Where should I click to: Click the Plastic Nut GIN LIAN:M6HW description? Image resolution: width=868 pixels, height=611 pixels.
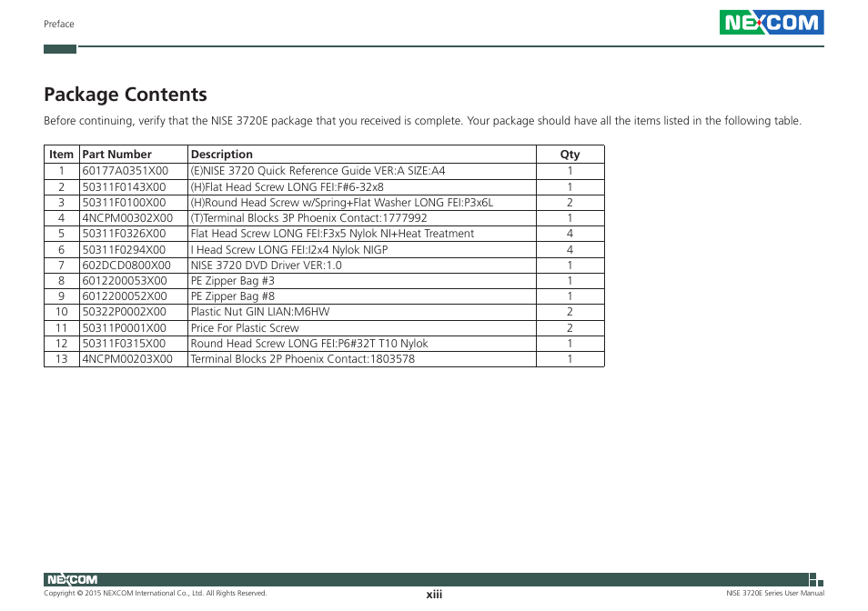coord(260,311)
